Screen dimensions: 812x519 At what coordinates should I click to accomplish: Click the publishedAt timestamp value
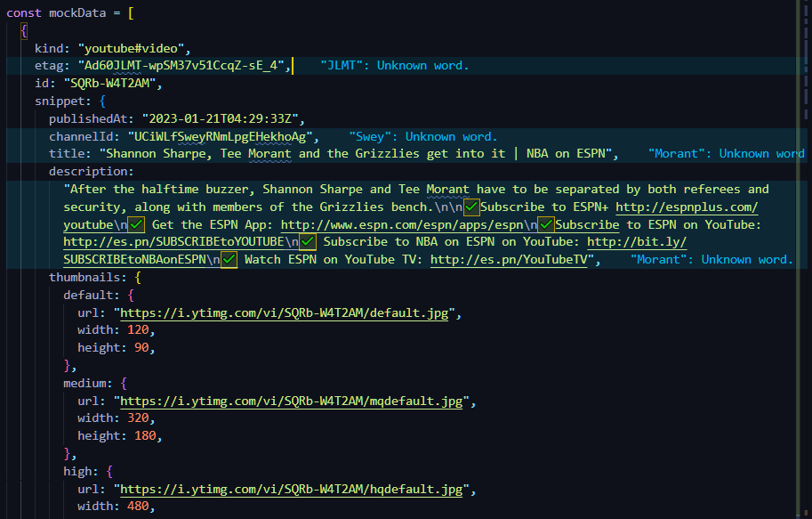(220, 119)
